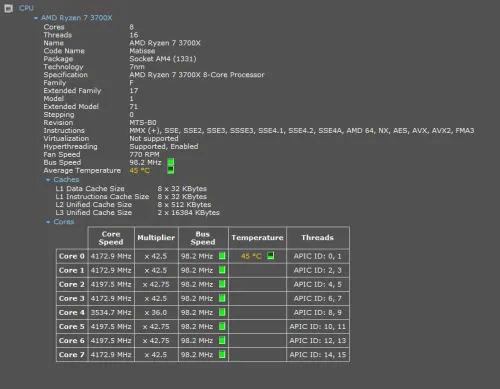Click the Core 5 row header
Viewport: 500px width, 389px height.
point(72,327)
